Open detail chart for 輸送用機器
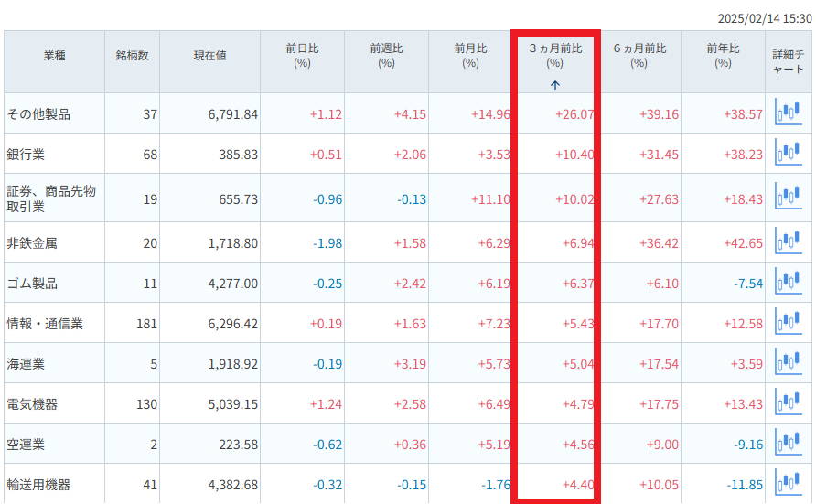The height and width of the screenshot is (504, 816). click(x=788, y=482)
